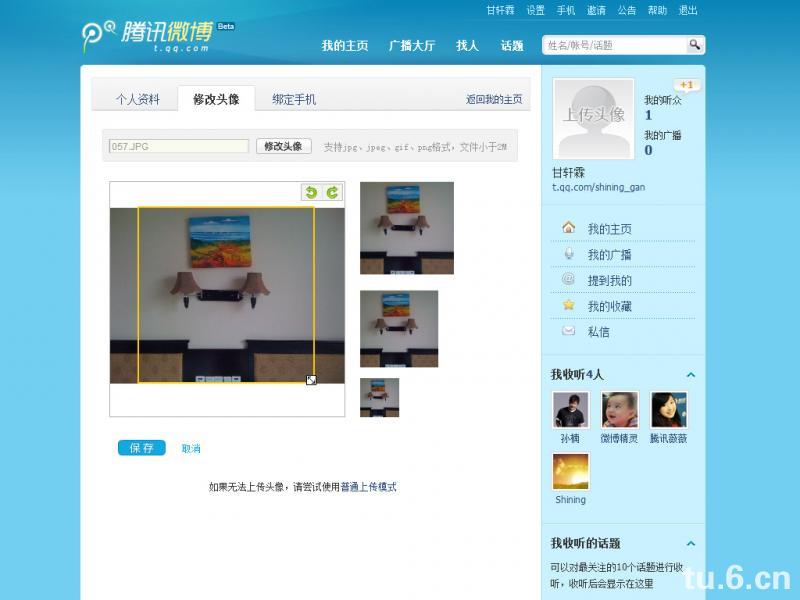
Task: Click the home icon beside 我的主页
Action: (568, 228)
